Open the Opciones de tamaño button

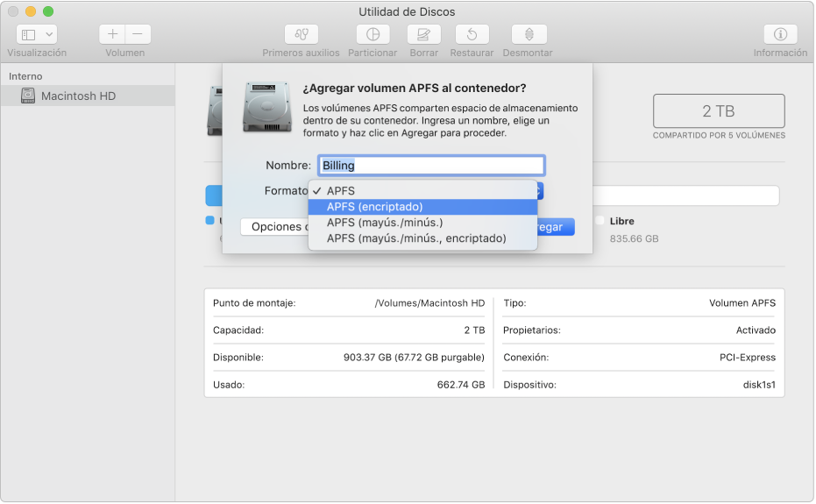pos(275,226)
